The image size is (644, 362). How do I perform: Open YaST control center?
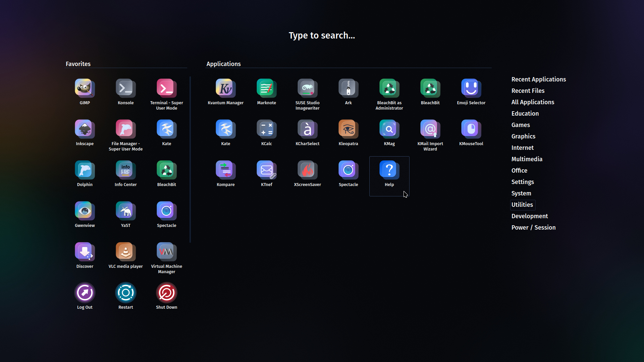click(x=126, y=215)
